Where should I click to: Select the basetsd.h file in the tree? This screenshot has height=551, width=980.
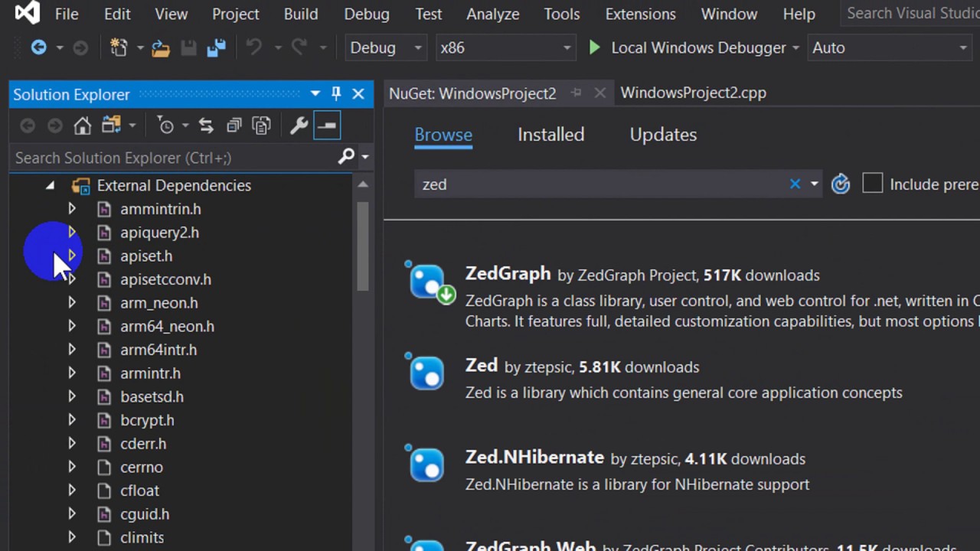click(152, 396)
